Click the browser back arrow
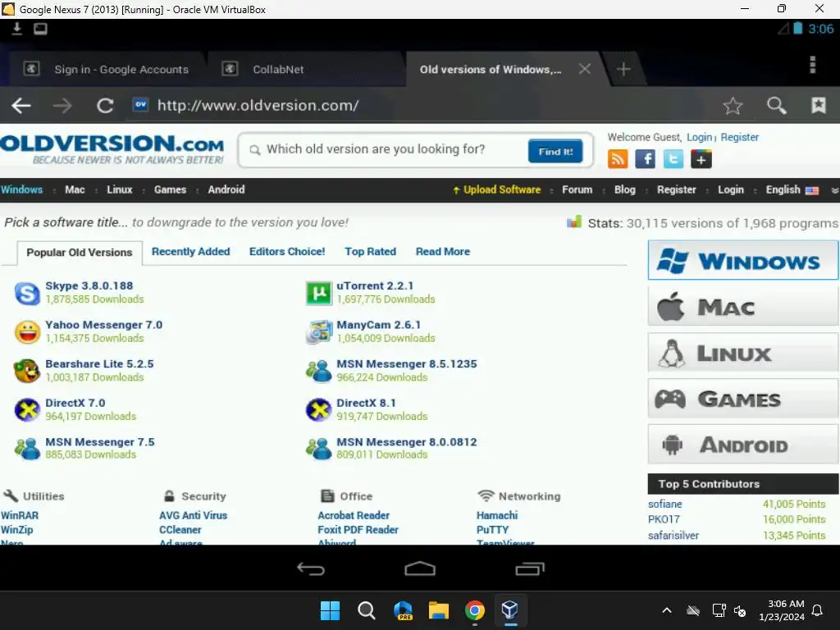This screenshot has height=630, width=840. (21, 106)
